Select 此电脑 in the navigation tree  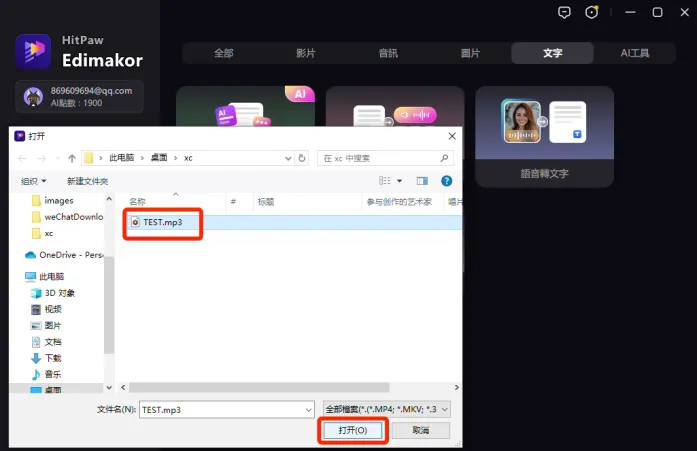tap(44, 276)
